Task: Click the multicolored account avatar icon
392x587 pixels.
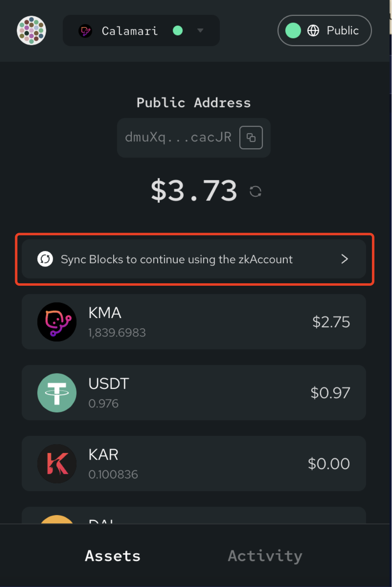Action: pyautogui.click(x=31, y=31)
